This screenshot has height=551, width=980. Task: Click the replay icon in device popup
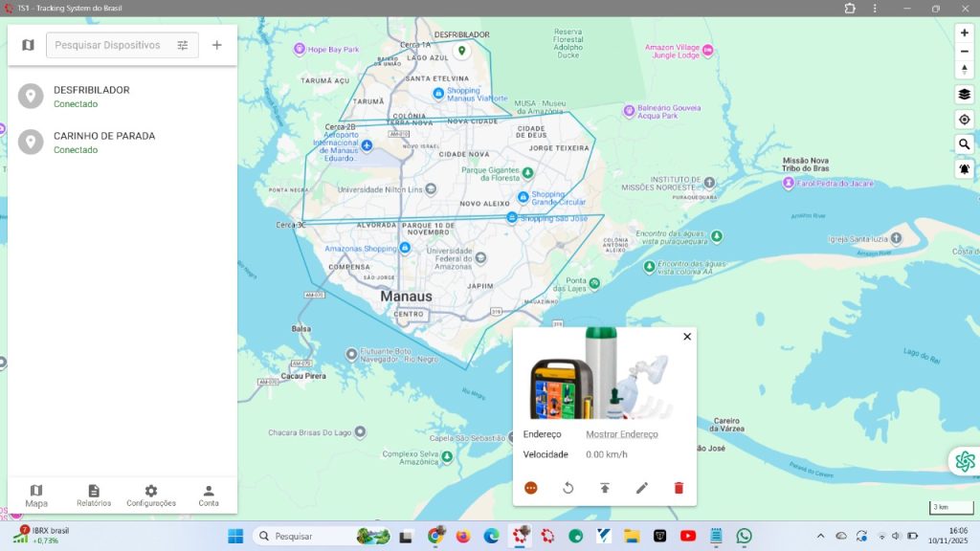click(x=568, y=488)
